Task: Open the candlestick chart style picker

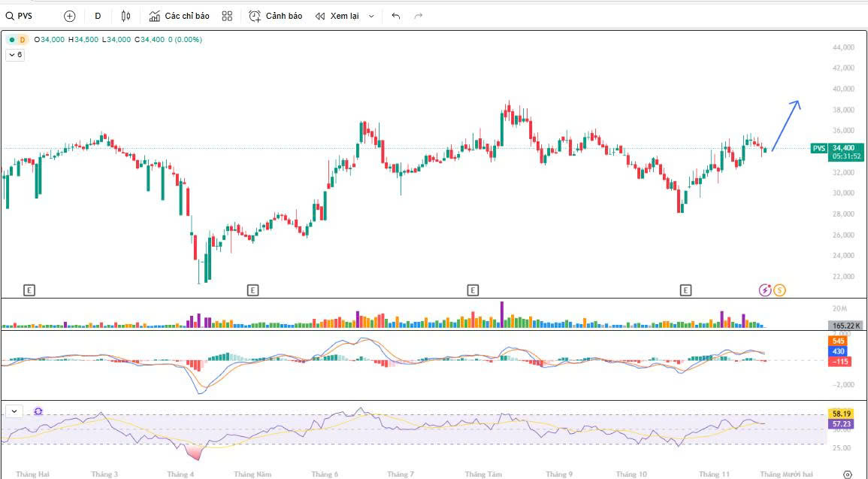Action: click(x=126, y=16)
